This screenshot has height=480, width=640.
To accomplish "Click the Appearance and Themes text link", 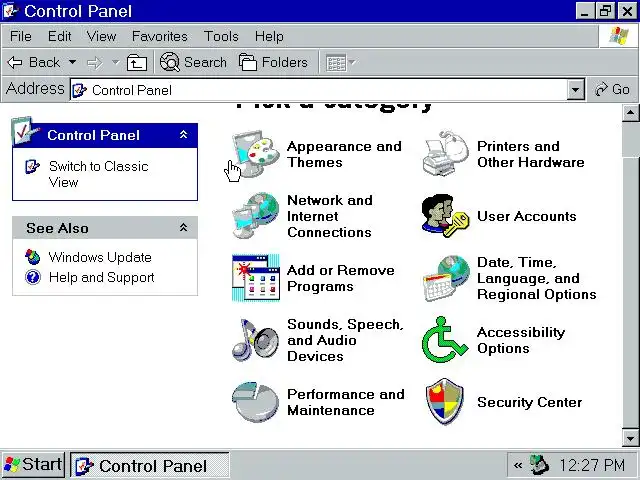I will [x=344, y=154].
